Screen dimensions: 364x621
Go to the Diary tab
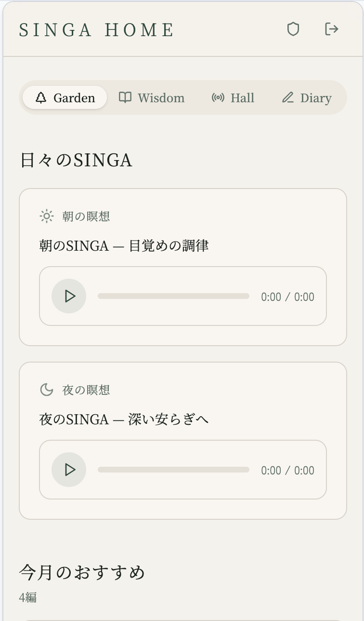pos(307,98)
